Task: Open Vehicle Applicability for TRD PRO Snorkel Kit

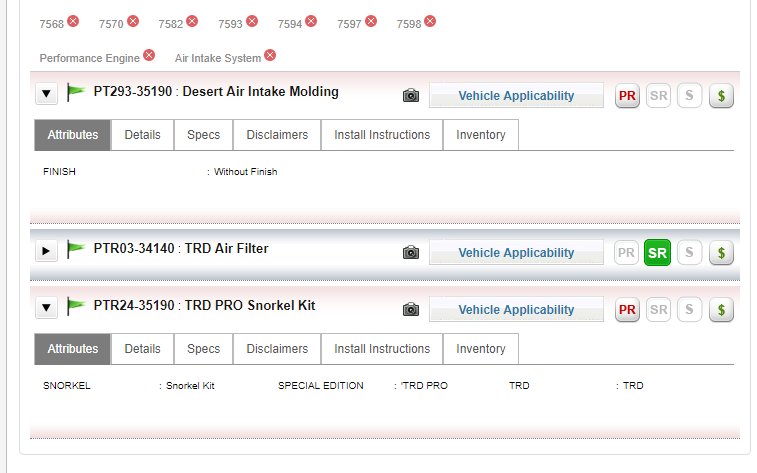Action: [x=516, y=309]
